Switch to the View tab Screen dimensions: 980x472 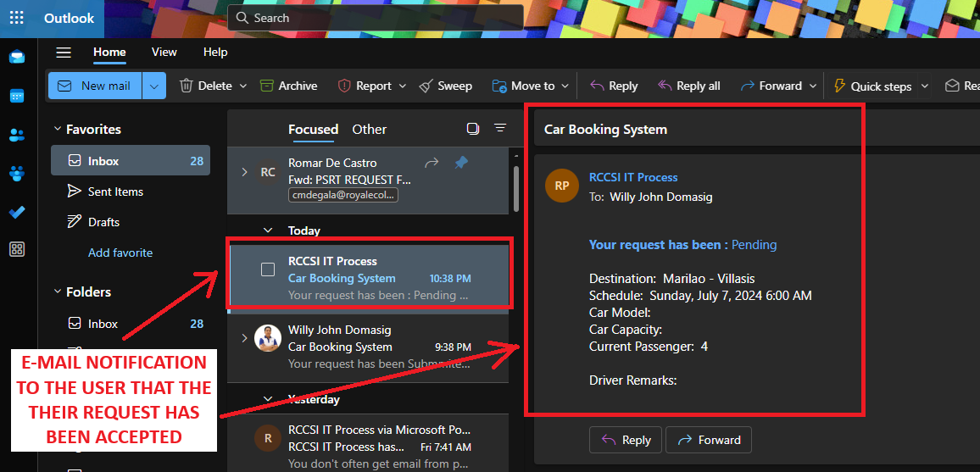[x=164, y=53]
